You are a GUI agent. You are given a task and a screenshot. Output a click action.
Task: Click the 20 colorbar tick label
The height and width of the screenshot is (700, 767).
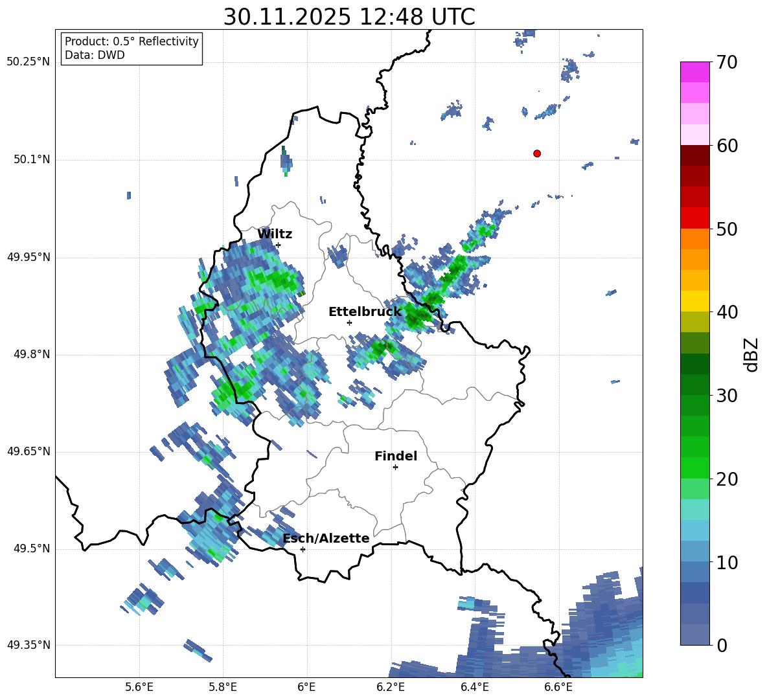(x=727, y=479)
